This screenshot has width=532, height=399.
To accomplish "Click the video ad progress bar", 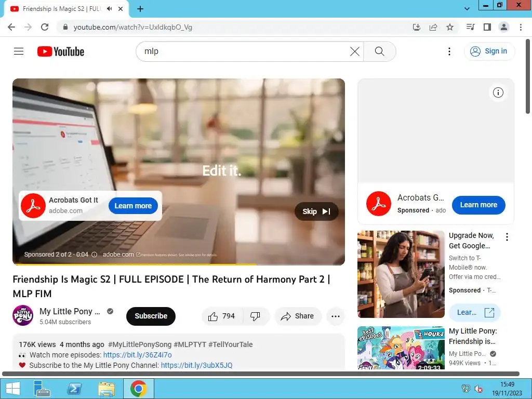I will coord(179,264).
